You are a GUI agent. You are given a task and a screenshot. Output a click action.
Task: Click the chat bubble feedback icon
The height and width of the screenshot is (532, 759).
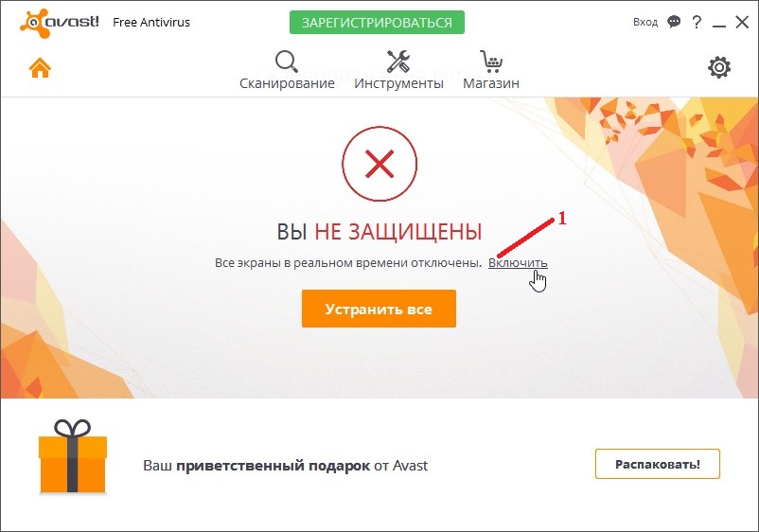674,22
